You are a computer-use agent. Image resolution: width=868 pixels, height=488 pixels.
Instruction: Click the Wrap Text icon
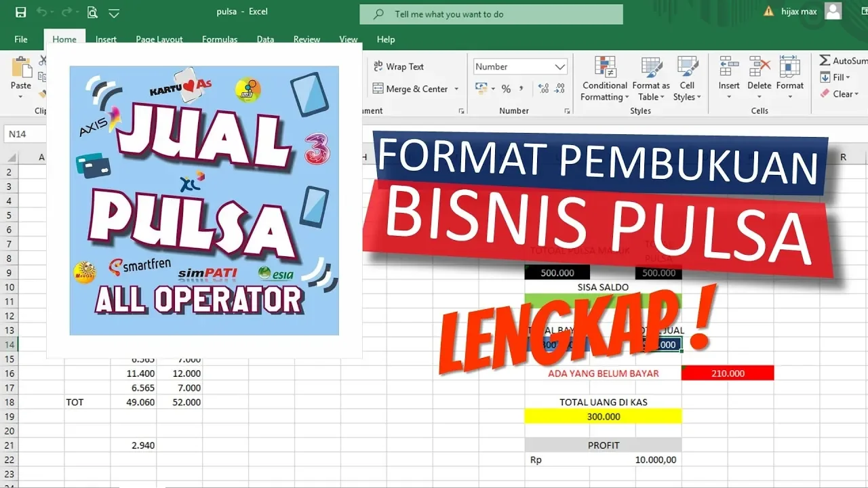pyautogui.click(x=378, y=66)
